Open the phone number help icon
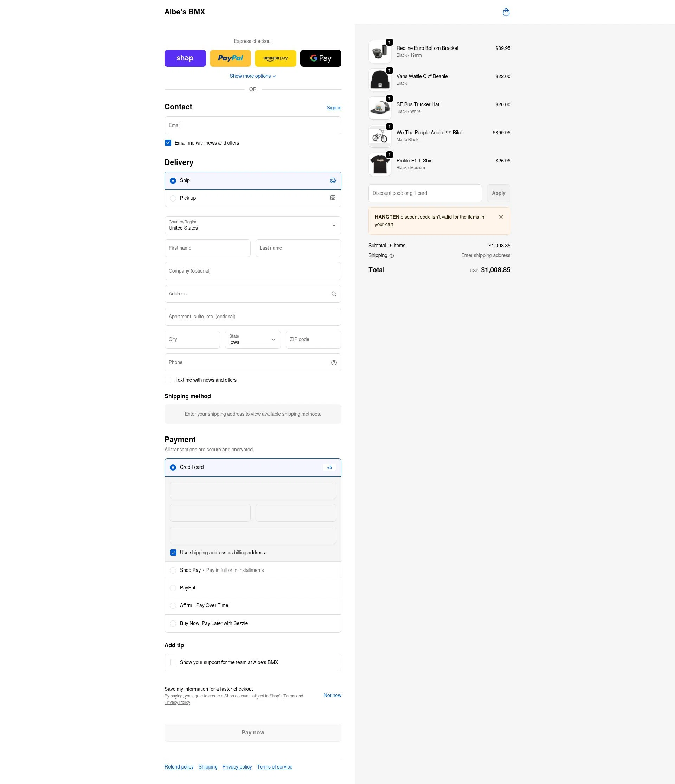The height and width of the screenshot is (784, 675). click(x=333, y=362)
